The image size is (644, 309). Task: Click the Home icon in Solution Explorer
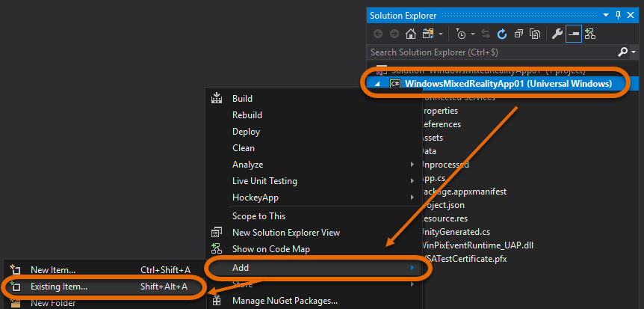[x=410, y=34]
